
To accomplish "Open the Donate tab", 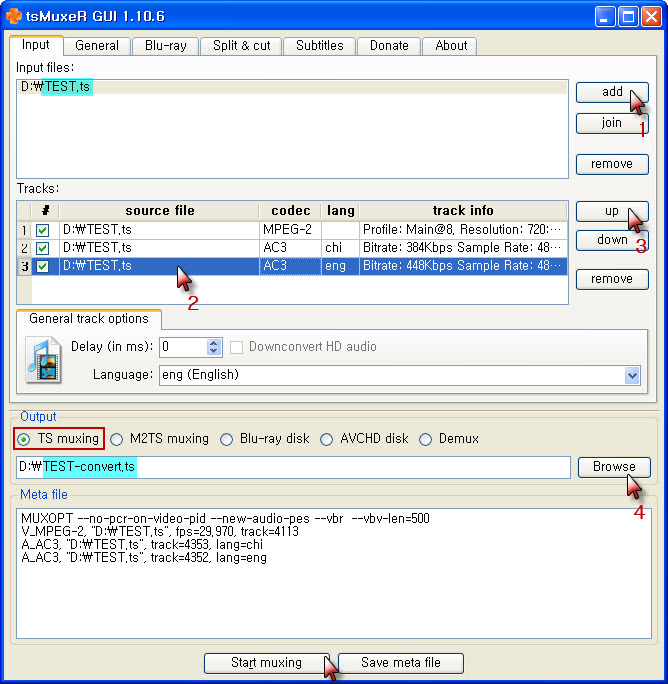I will [x=389, y=45].
